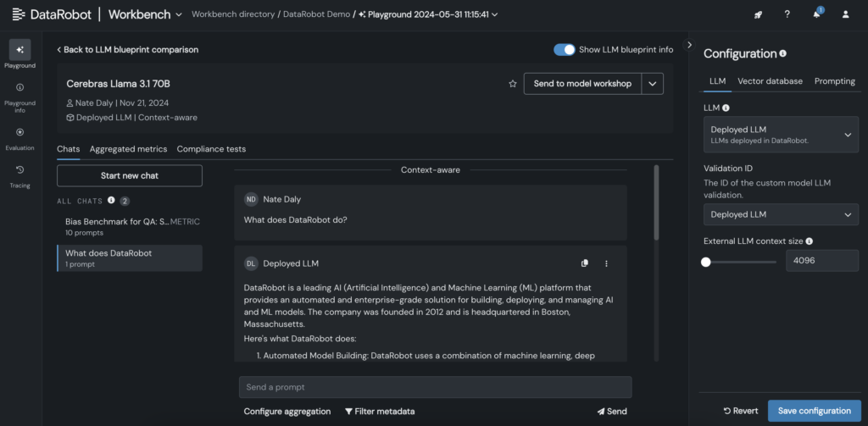This screenshot has width=868, height=426.
Task: Go back to LLM blueprint comparison
Action: click(x=128, y=50)
